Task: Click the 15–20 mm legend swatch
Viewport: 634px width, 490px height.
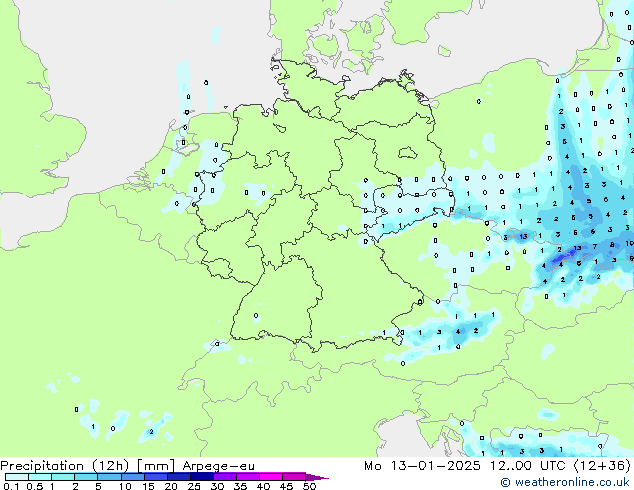Action: [156, 477]
